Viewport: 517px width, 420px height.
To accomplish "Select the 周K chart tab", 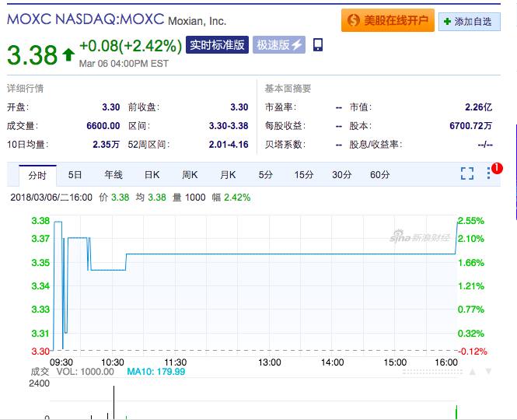I will [x=190, y=175].
